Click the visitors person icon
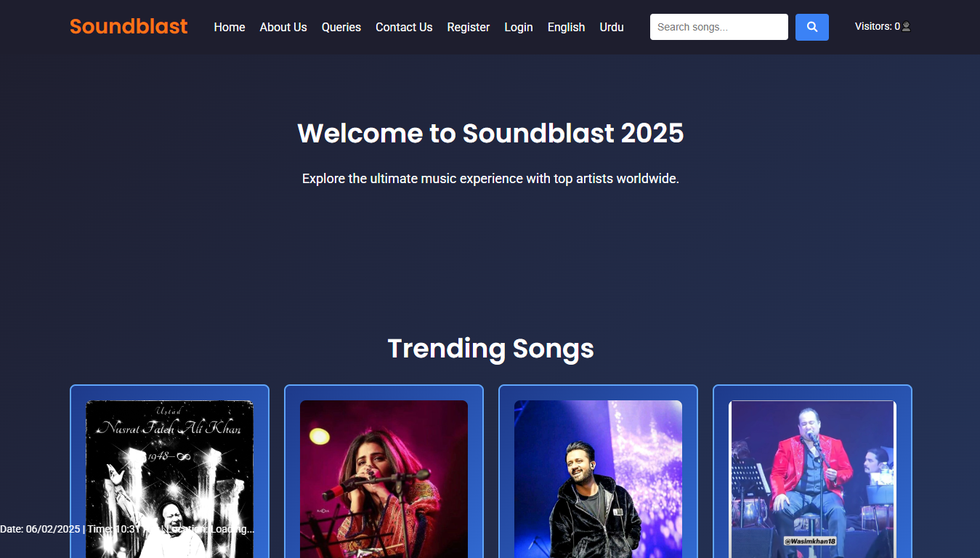980x558 pixels. pyautogui.click(x=906, y=27)
